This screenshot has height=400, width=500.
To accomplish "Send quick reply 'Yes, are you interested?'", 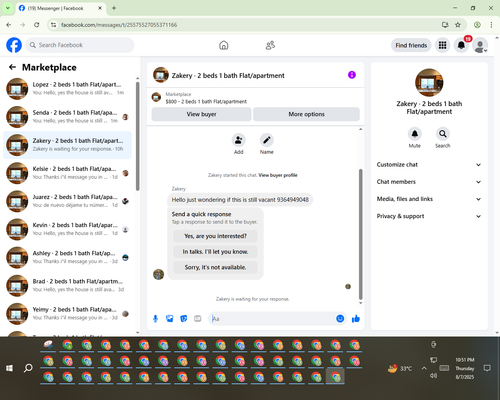I will coord(215,236).
